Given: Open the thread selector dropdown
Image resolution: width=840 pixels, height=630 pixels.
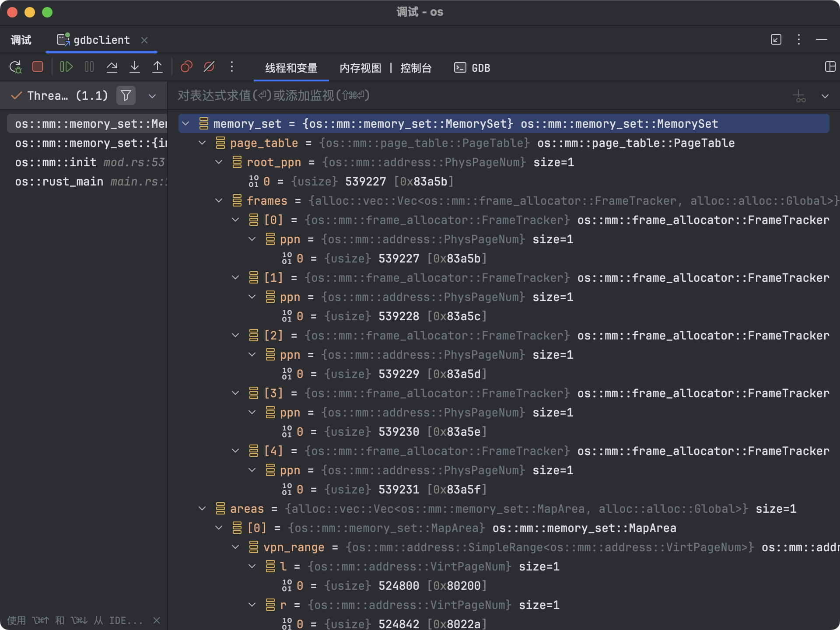Looking at the screenshot, I should coord(152,96).
